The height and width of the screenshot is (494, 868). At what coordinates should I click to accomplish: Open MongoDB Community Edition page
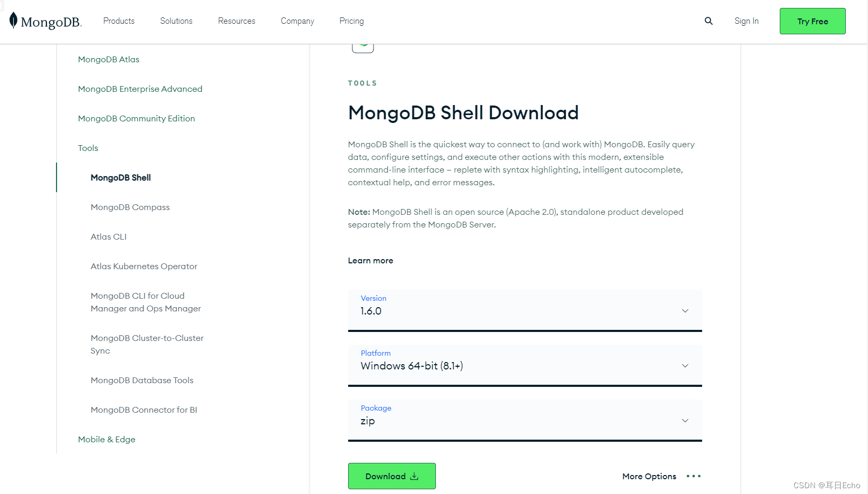coord(136,118)
